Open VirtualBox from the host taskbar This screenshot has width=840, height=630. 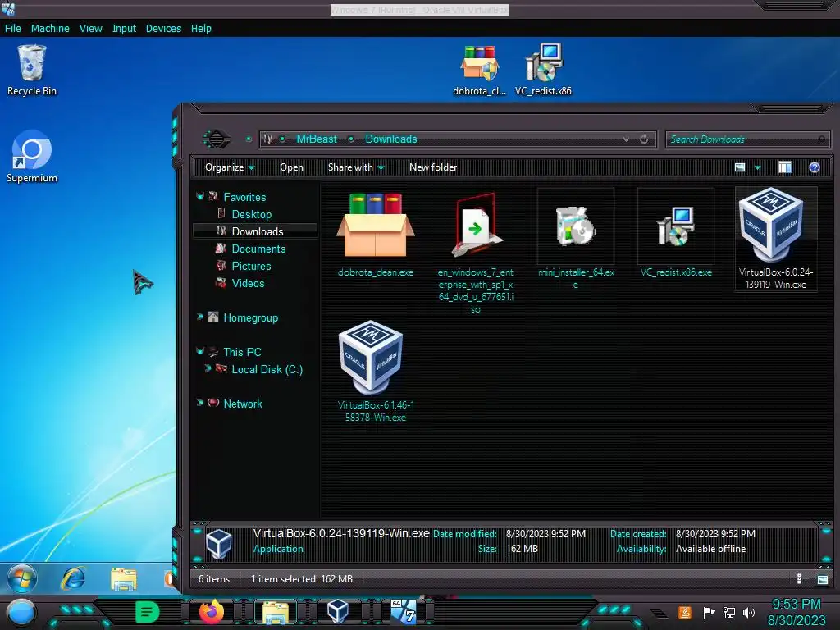coord(338,612)
